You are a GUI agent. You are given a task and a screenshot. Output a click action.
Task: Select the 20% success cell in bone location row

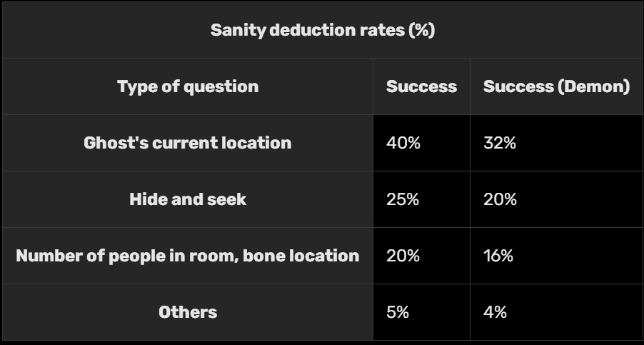coord(403,256)
